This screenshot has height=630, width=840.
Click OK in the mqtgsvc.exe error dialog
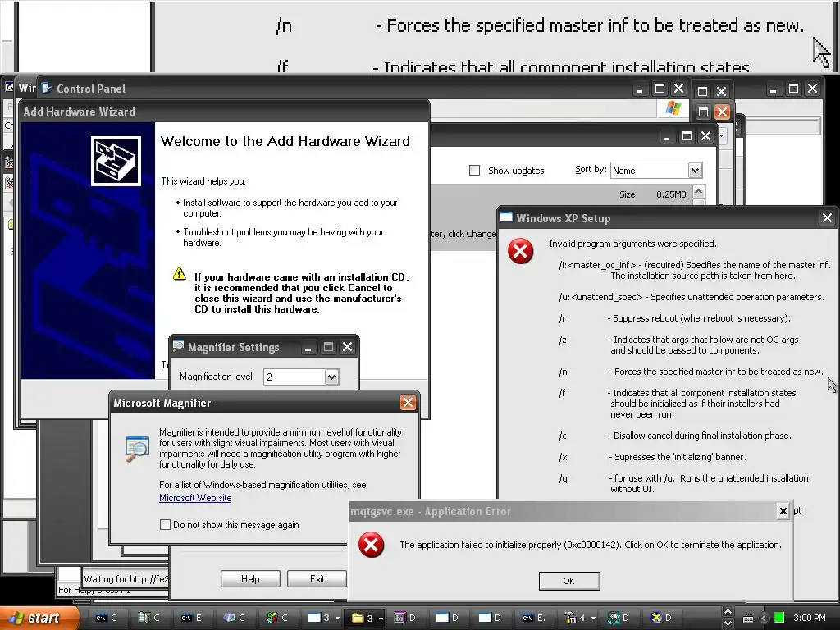[569, 581]
